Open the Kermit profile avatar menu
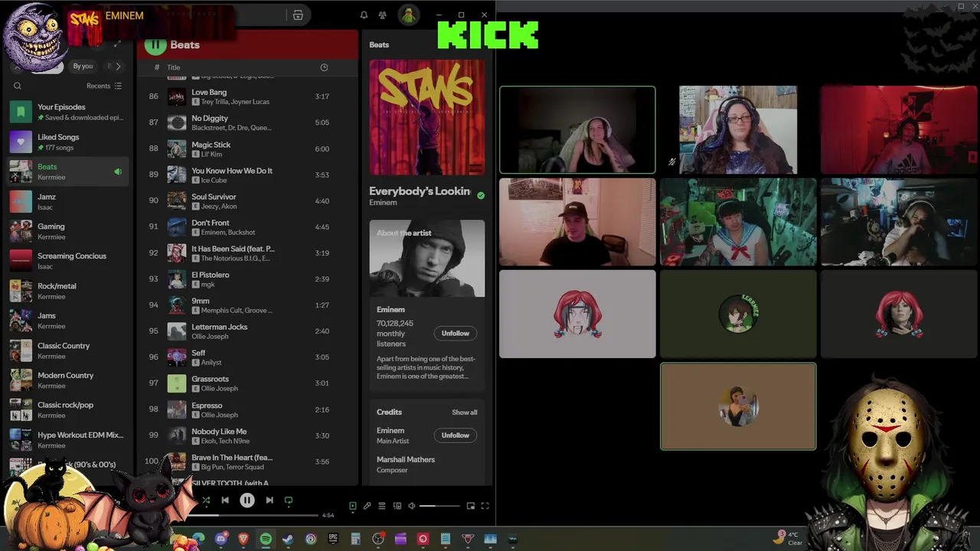The width and height of the screenshot is (980, 551). [409, 15]
